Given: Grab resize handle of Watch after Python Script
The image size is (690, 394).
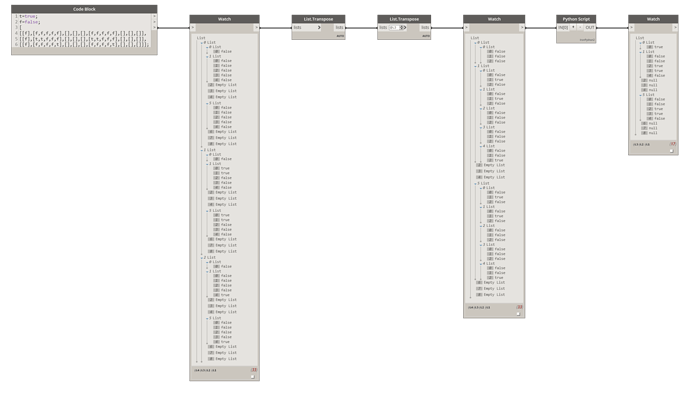Looking at the screenshot, I should (x=672, y=151).
